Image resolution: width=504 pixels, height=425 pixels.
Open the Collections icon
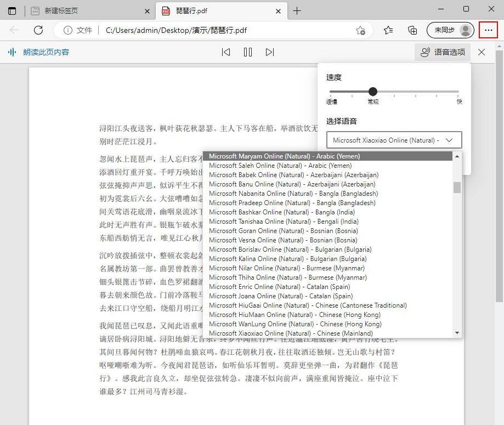click(412, 30)
